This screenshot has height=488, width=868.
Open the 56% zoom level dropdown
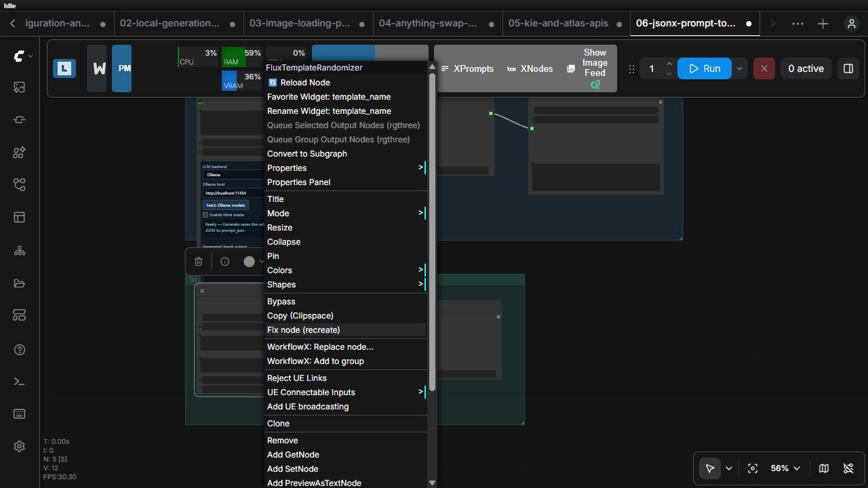tap(785, 468)
